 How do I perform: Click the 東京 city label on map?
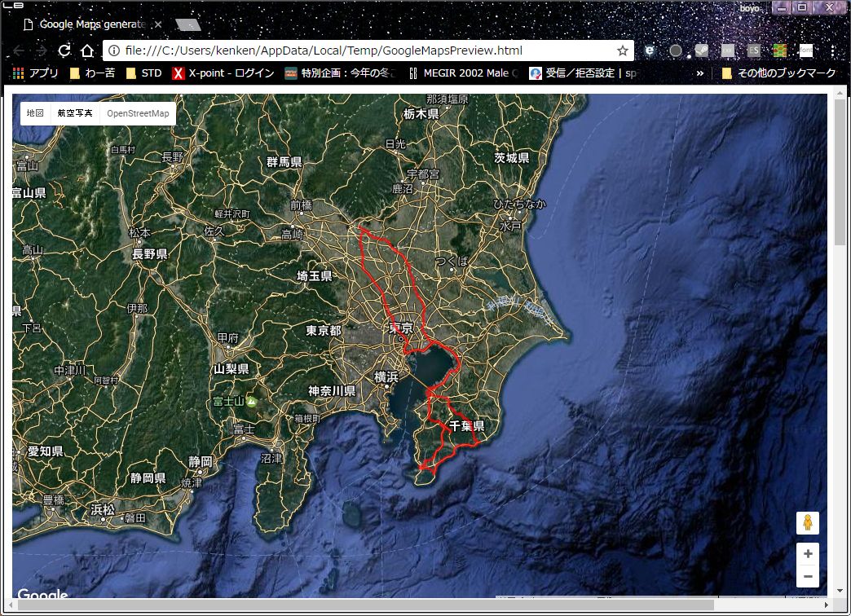tap(401, 328)
